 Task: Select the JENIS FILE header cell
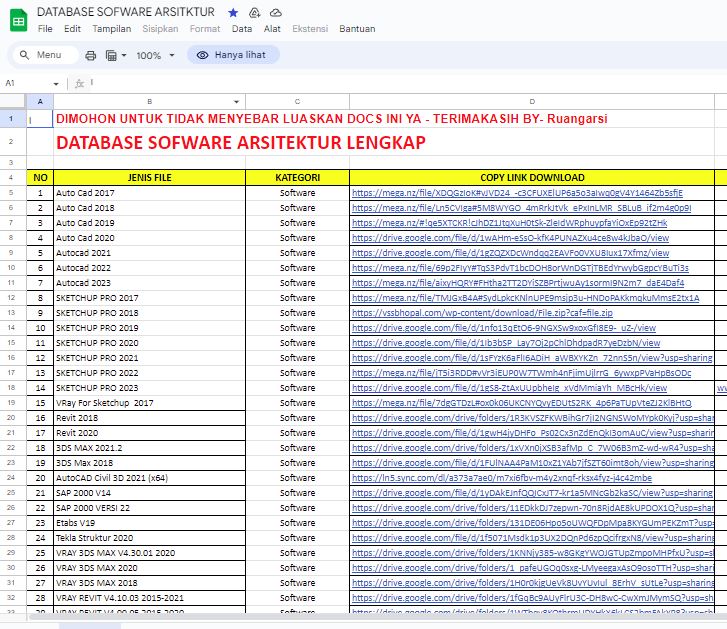click(x=149, y=178)
